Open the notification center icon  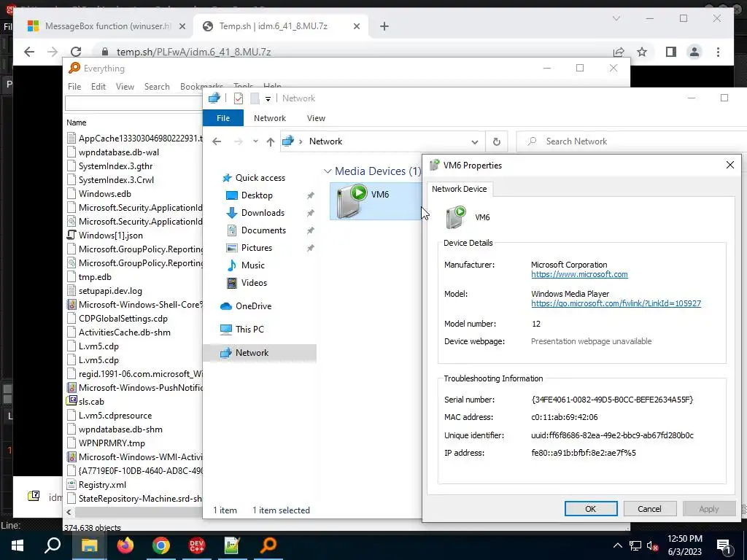pos(724,545)
